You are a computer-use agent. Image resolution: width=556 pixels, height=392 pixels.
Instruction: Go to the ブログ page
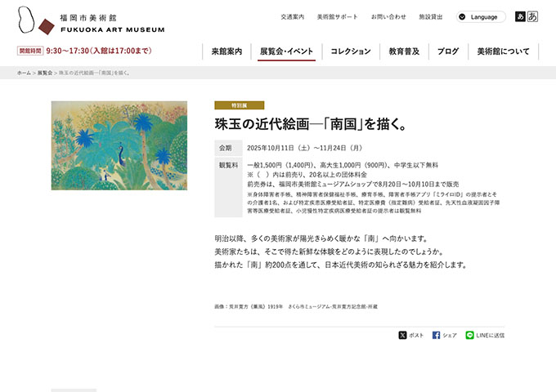tap(447, 51)
